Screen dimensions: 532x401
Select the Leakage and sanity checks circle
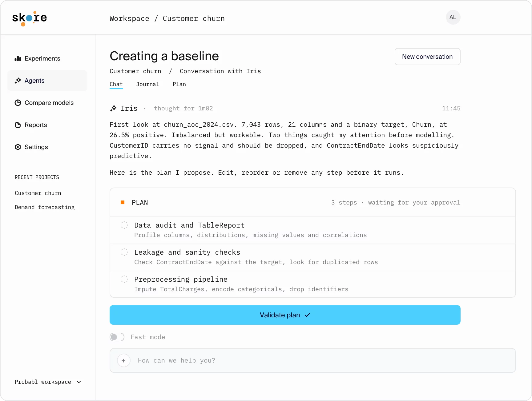(124, 252)
